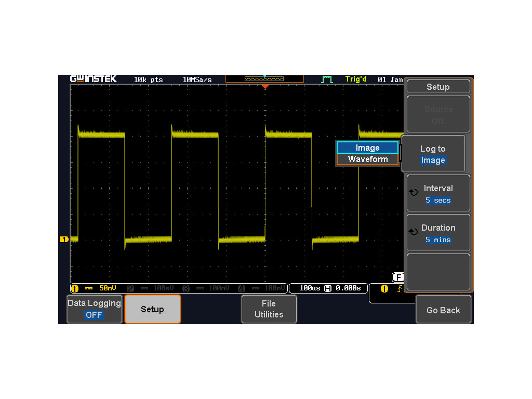Image resolution: width=532 pixels, height=399 pixels.
Task: Choose Image in the Log to popup
Action: pos(367,148)
